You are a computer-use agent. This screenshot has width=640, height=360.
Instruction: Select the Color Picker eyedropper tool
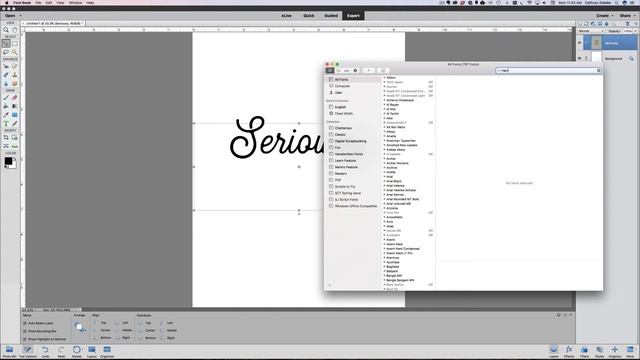point(6,115)
